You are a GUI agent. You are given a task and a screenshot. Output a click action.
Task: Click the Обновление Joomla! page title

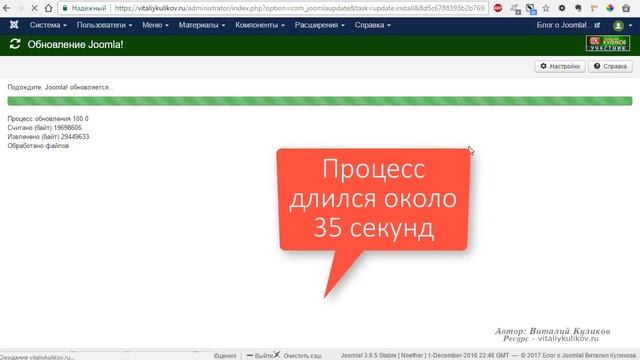pos(75,44)
